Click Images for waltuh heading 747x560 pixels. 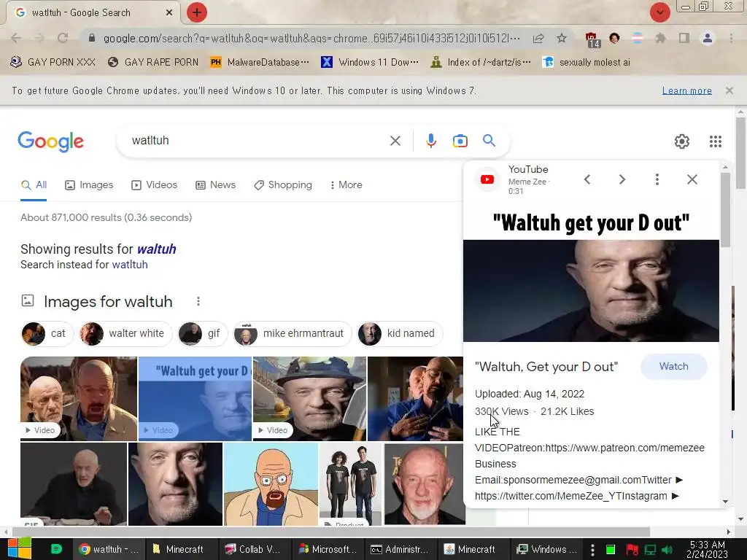point(108,301)
